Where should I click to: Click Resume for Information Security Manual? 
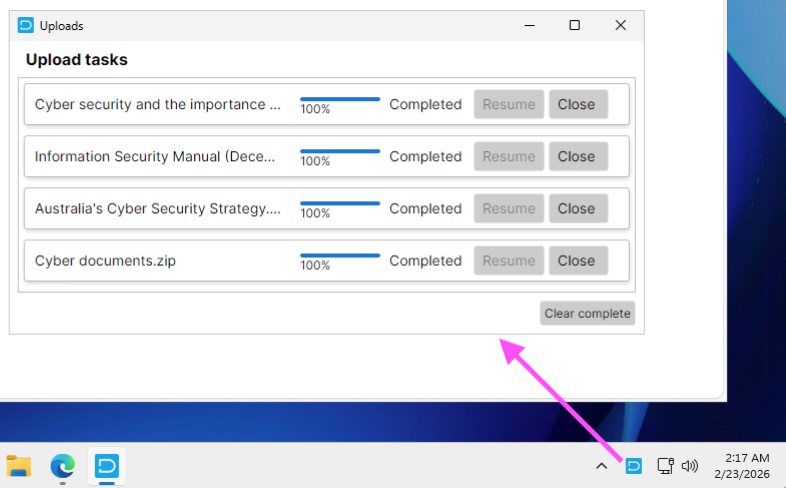point(509,156)
